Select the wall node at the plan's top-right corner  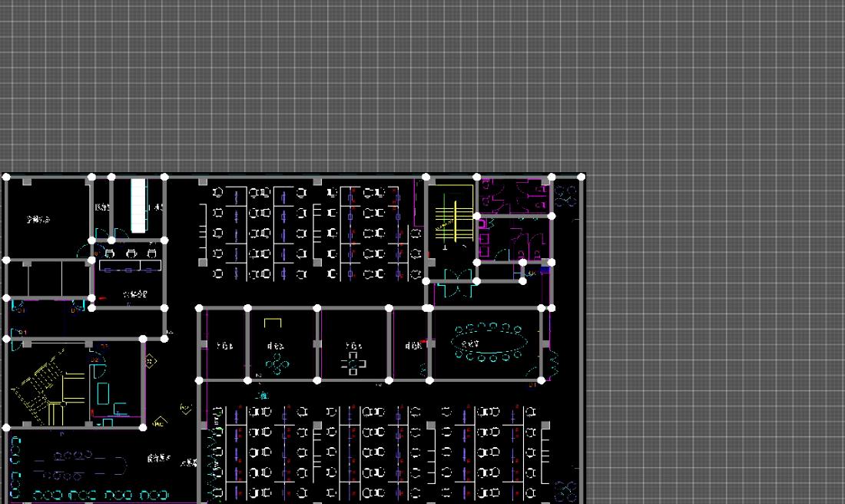click(582, 177)
